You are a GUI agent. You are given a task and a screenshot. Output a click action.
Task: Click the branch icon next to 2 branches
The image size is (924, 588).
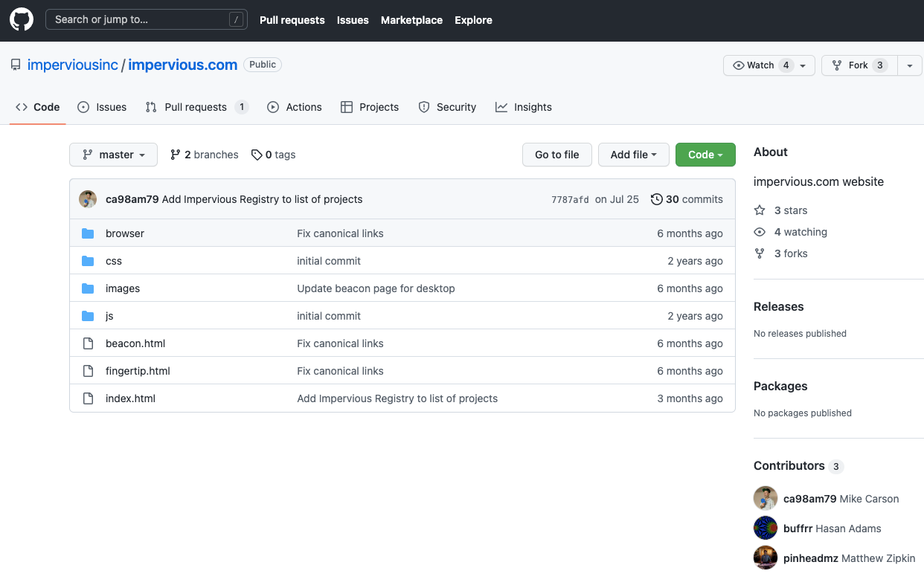176,155
